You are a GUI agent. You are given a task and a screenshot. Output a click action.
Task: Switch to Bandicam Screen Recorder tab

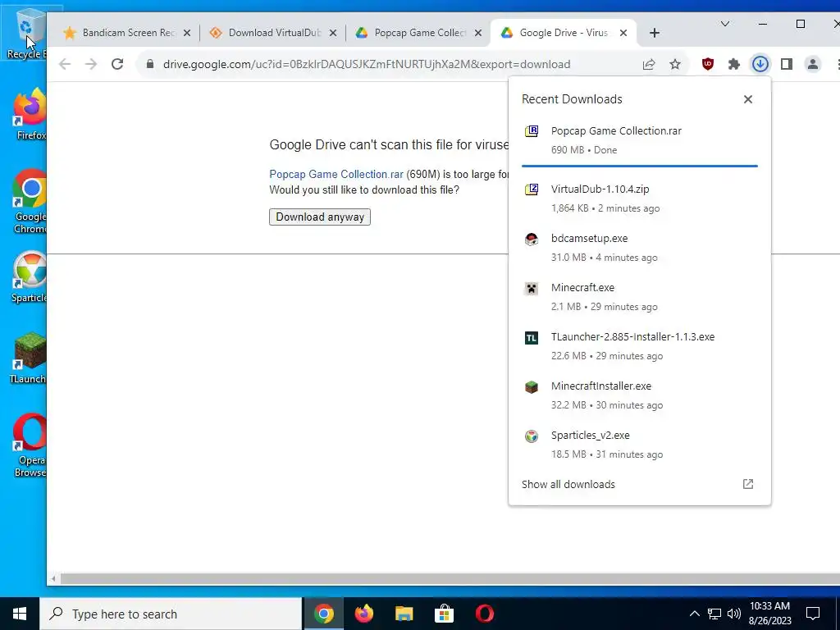[x=126, y=33]
